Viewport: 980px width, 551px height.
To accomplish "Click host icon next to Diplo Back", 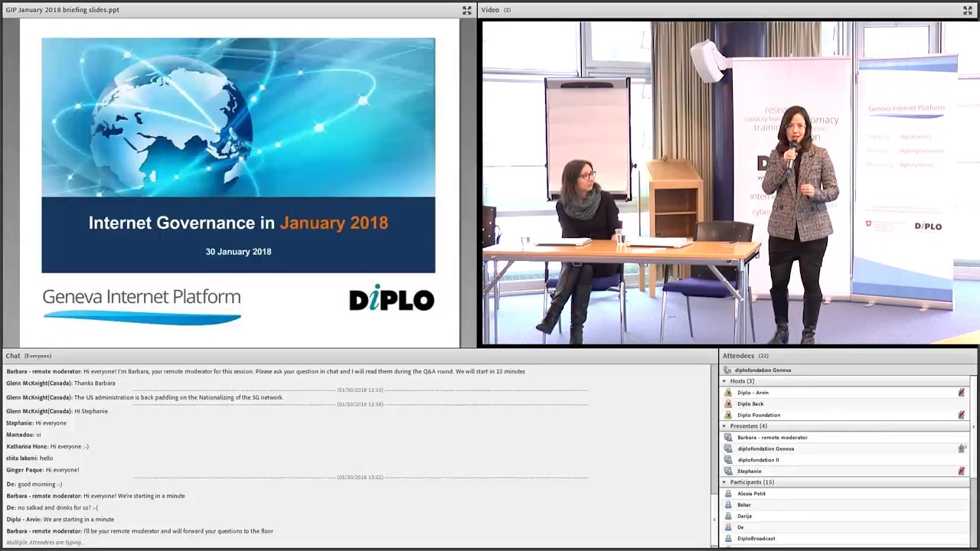I will point(728,404).
